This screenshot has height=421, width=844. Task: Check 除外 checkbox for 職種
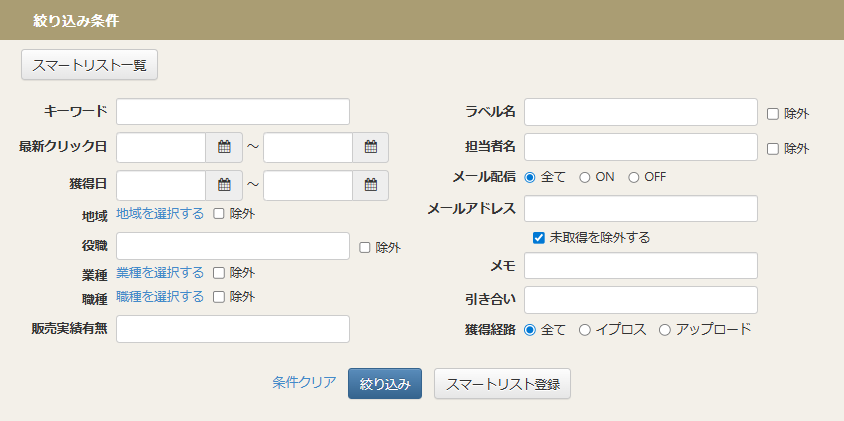[x=219, y=297]
